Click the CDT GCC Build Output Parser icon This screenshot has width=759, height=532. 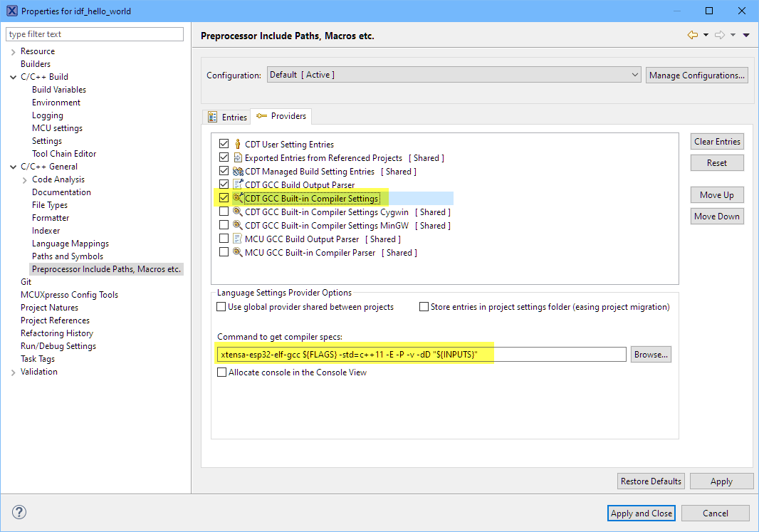click(238, 185)
